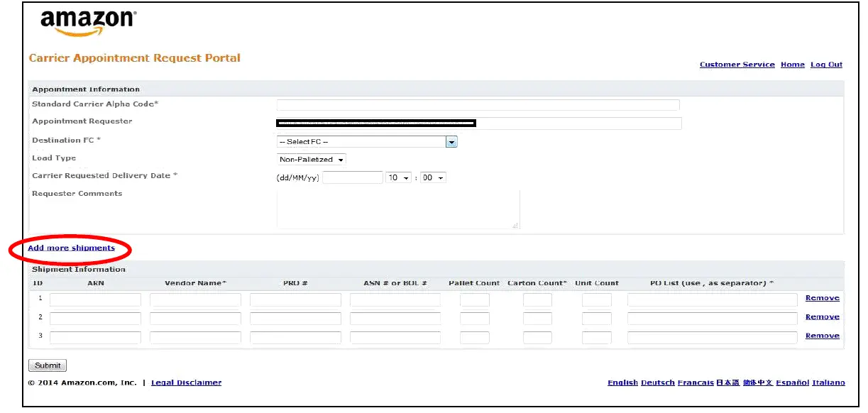Switch language to Français
This screenshot has width=868, height=413.
[x=696, y=382]
